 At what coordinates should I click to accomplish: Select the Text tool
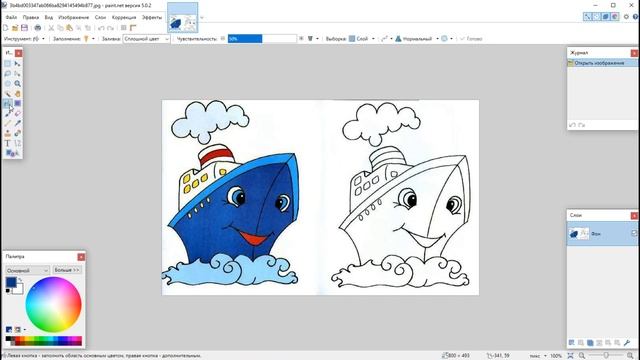[x=8, y=143]
